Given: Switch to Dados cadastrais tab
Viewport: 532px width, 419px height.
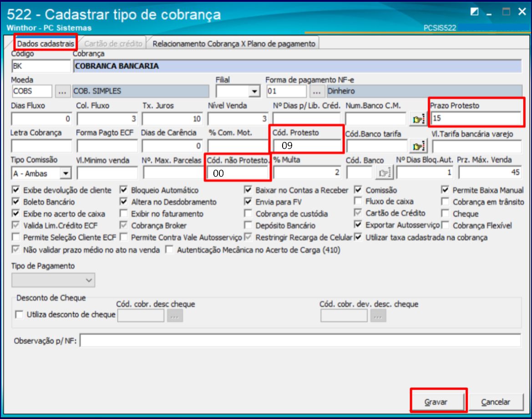Looking at the screenshot, I should 46,43.
